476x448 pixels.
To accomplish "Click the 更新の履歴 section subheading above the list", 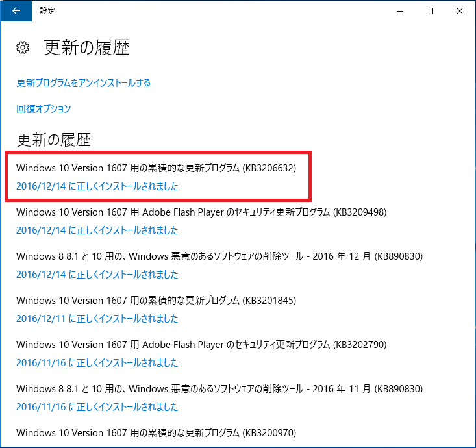I will point(54,140).
